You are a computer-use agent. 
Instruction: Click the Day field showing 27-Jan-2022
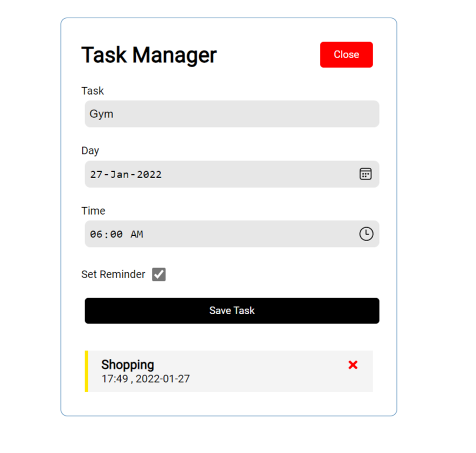232,174
